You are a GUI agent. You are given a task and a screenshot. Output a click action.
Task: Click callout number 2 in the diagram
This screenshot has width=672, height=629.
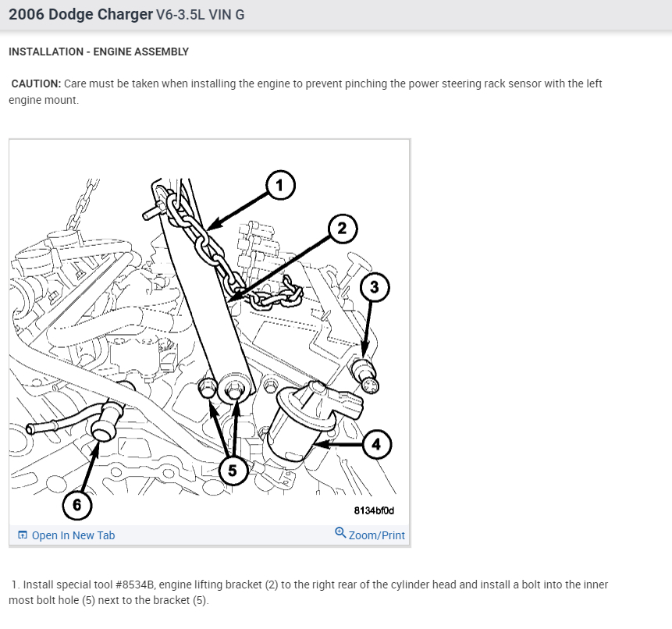pyautogui.click(x=343, y=229)
